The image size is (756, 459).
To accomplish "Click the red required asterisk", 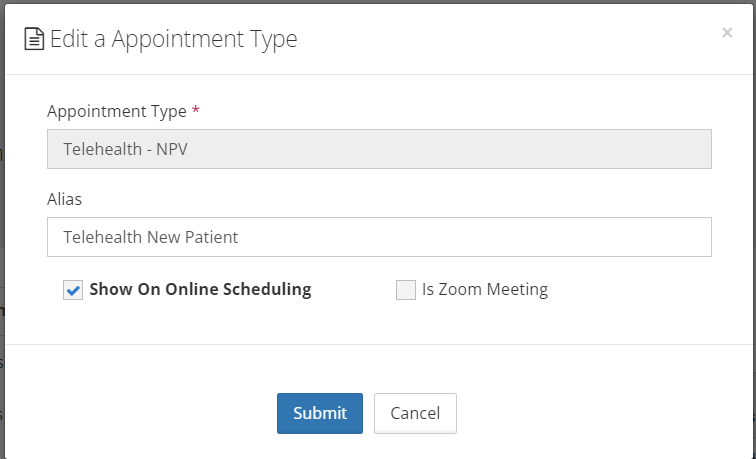I will coord(196,110).
